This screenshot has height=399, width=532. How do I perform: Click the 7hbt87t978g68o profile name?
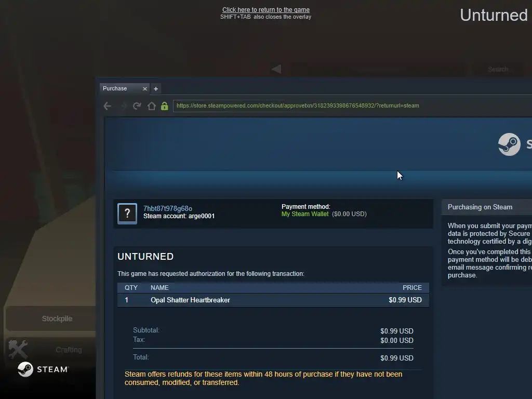click(x=168, y=209)
